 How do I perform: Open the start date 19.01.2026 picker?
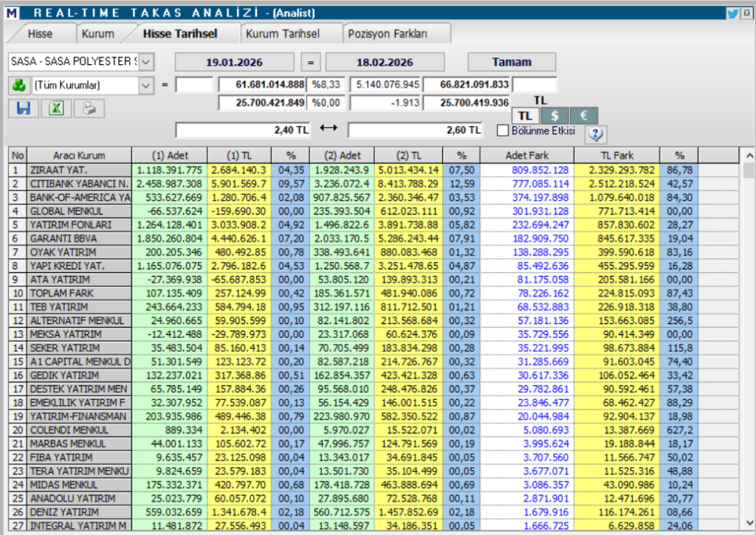click(234, 62)
